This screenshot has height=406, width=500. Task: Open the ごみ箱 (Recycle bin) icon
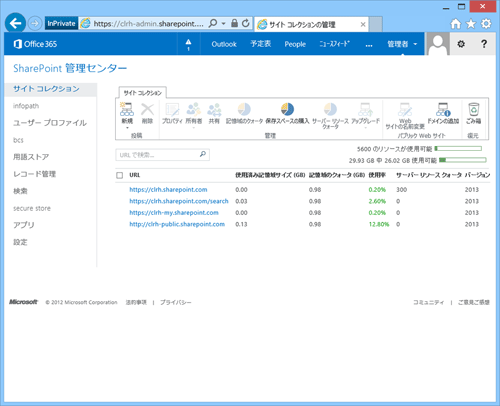(473, 109)
